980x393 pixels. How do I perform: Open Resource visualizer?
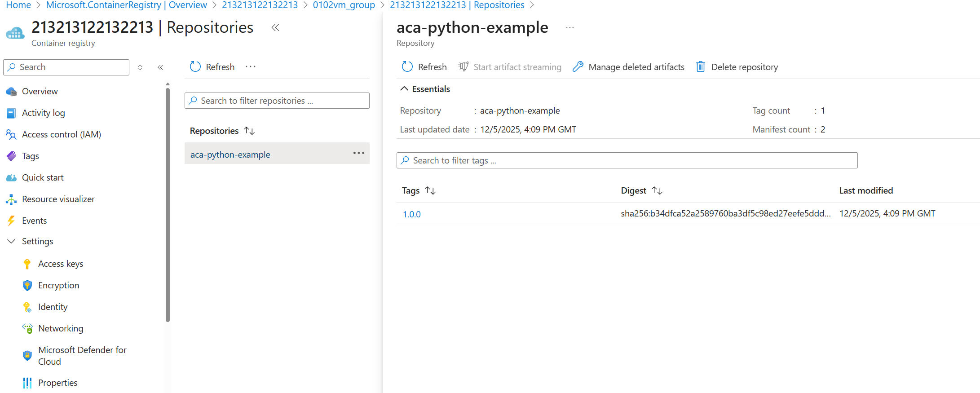coord(58,199)
